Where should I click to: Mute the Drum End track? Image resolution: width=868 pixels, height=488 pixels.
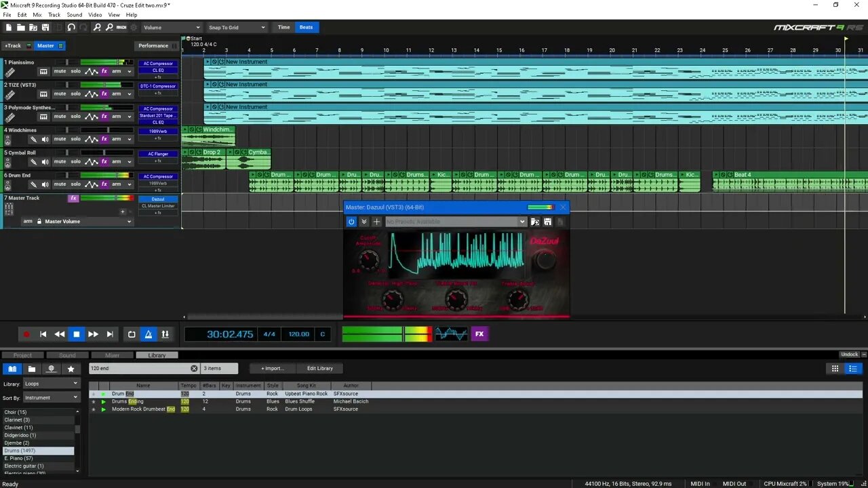coord(60,184)
